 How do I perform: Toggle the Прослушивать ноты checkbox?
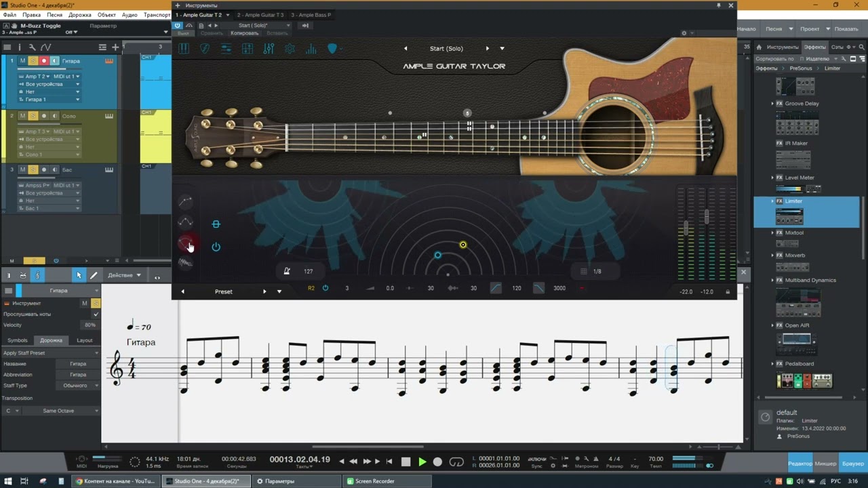(96, 314)
